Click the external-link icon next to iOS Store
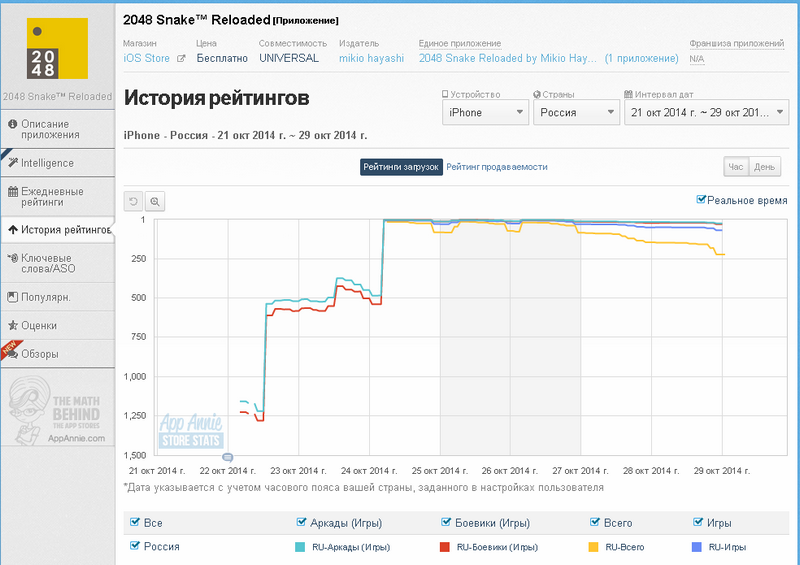 click(x=181, y=58)
